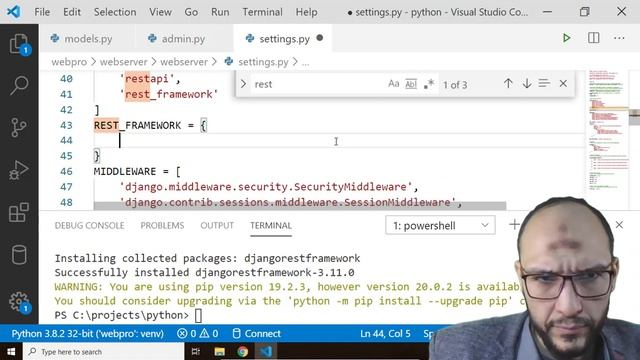Click the horizontal scrollbar under the editor
This screenshot has height=360, width=640.
[300, 206]
